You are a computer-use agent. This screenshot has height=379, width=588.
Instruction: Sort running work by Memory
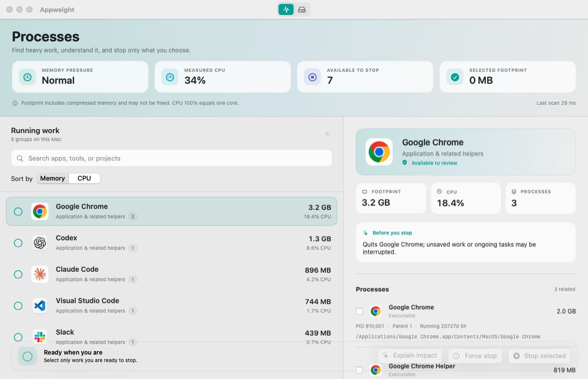(52, 178)
